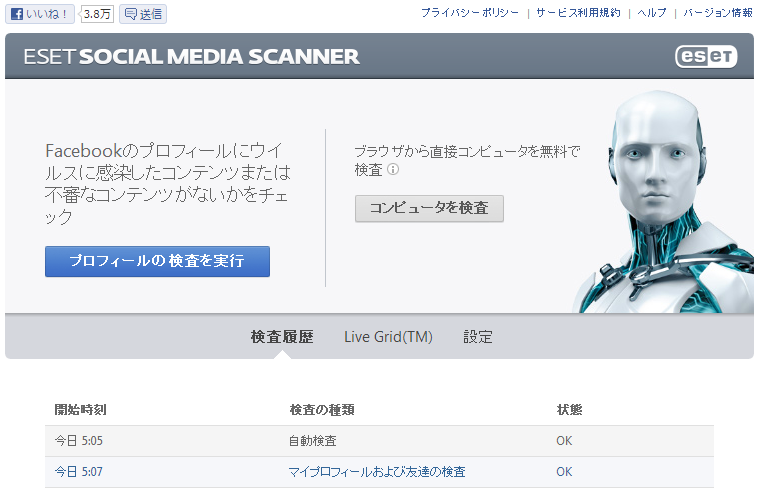Click the 検査の種類 column header

(322, 410)
